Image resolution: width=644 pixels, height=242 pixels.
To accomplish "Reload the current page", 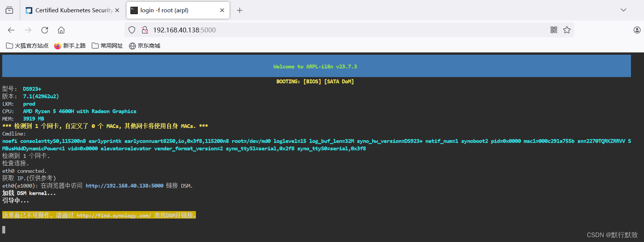I will coord(45,30).
